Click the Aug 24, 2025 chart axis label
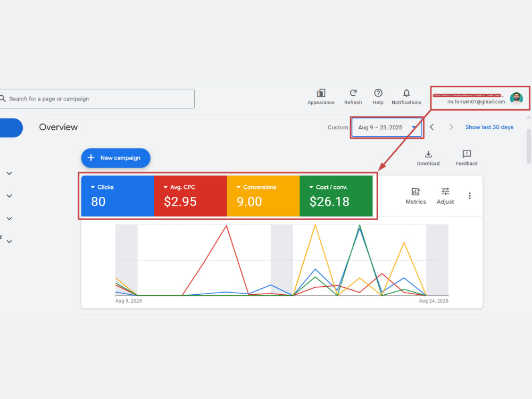The image size is (532, 399). [434, 301]
